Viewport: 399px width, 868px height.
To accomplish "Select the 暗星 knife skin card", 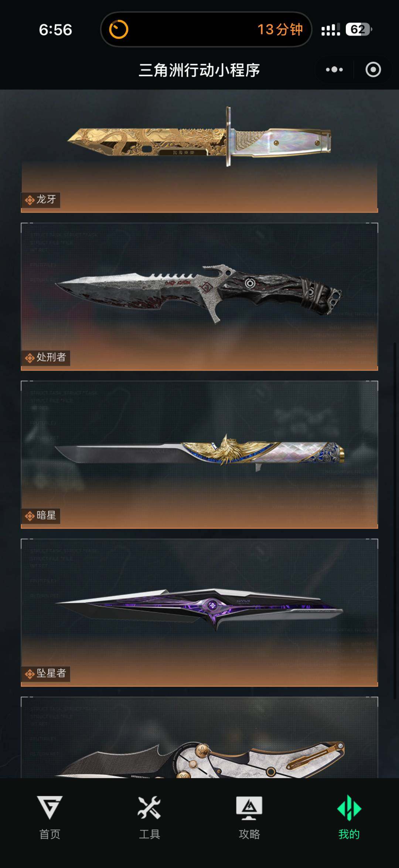I will click(x=199, y=455).
